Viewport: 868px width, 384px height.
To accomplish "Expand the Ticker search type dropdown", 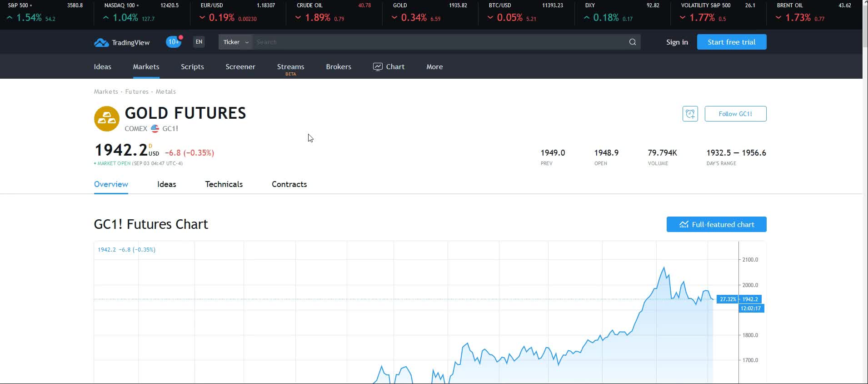I will (x=235, y=42).
